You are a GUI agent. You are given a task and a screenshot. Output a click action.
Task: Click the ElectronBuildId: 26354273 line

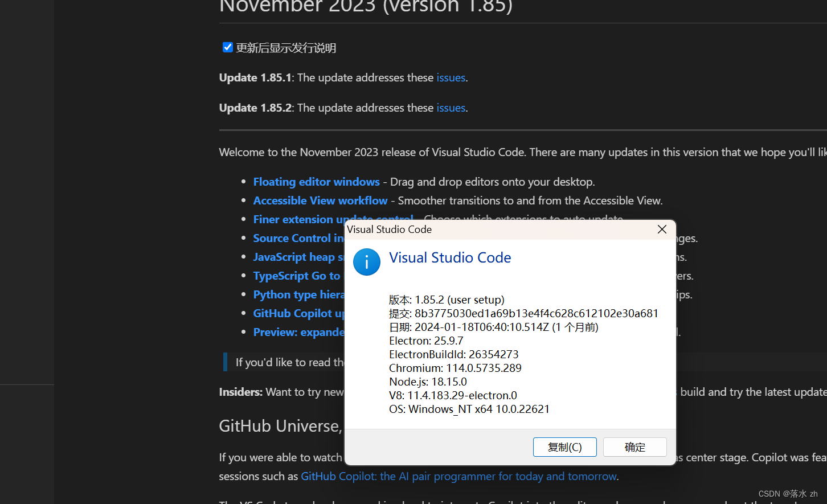454,354
